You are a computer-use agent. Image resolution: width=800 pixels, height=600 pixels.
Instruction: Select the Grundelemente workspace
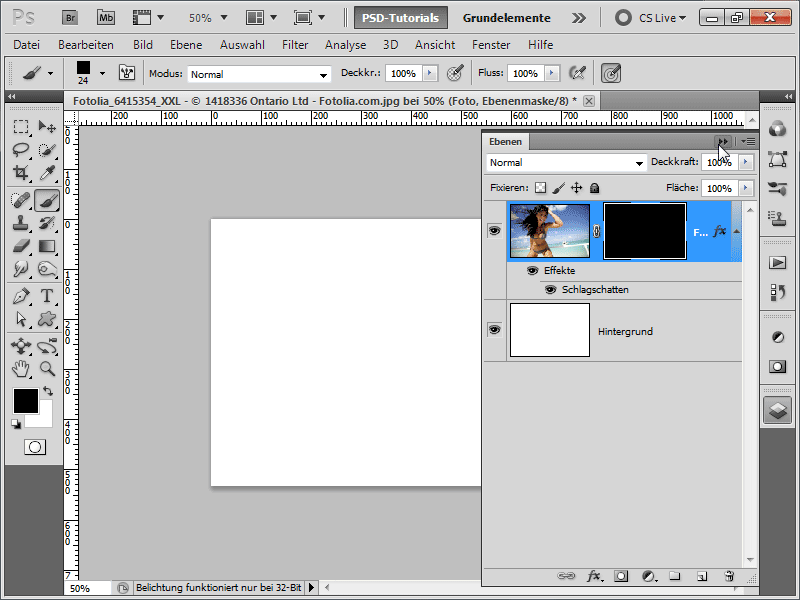[506, 18]
